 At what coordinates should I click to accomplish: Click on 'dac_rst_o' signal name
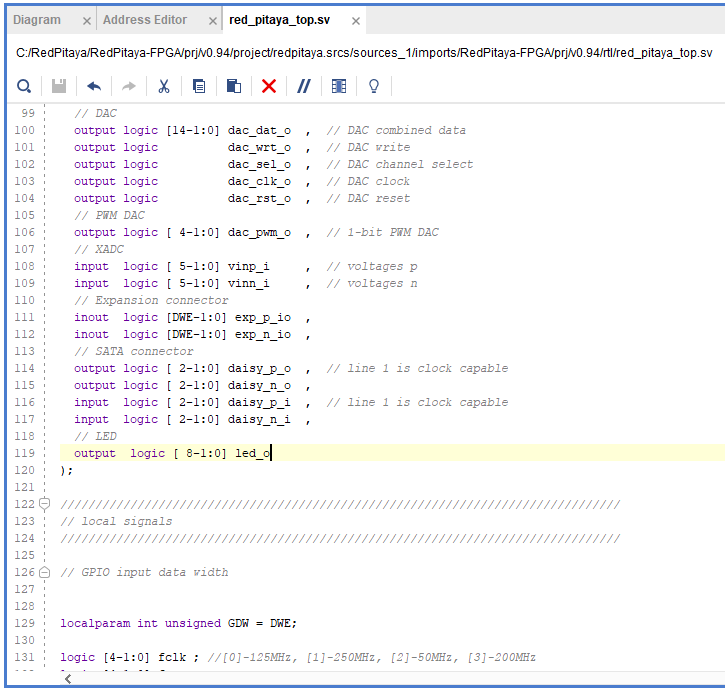pos(259,198)
